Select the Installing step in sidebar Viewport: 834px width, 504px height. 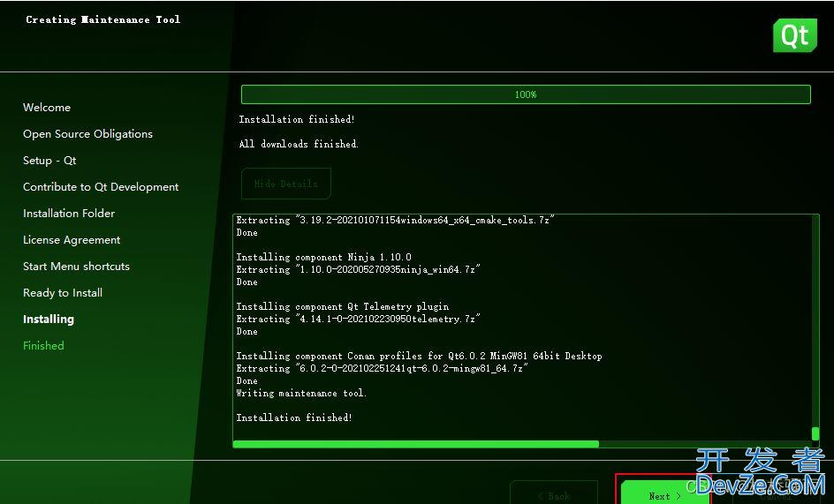point(49,320)
